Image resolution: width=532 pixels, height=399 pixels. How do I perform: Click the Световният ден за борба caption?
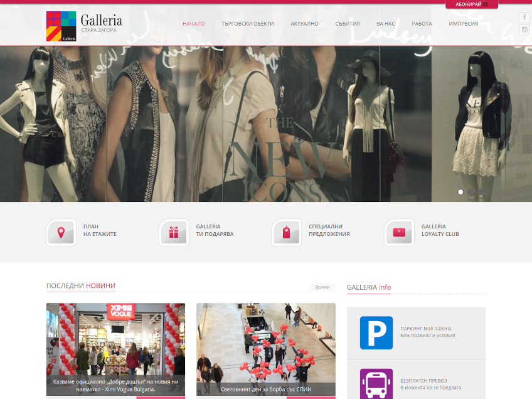[266, 389]
